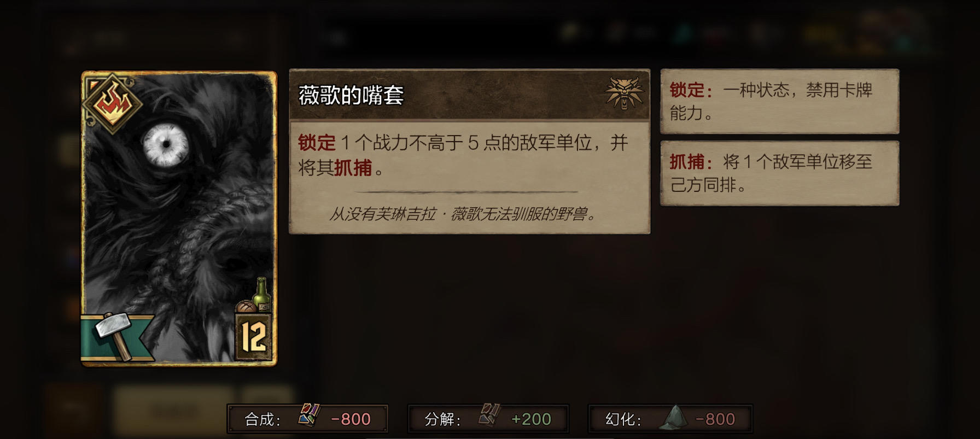Open the 抓捕 keyword tooltip panel
Image resolution: width=980 pixels, height=439 pixels.
point(780,173)
